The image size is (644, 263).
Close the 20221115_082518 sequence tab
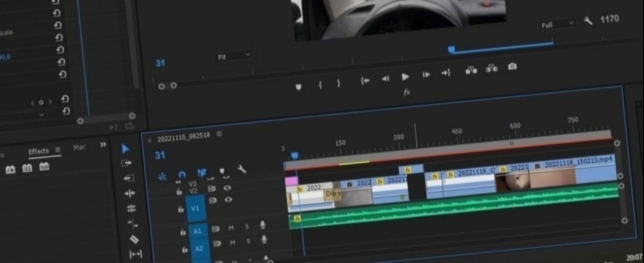coord(150,140)
